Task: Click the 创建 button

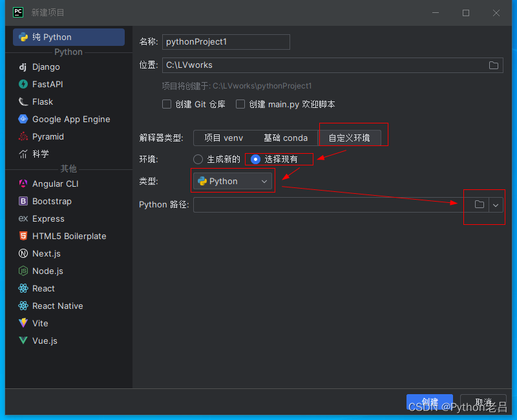Action: point(429,402)
